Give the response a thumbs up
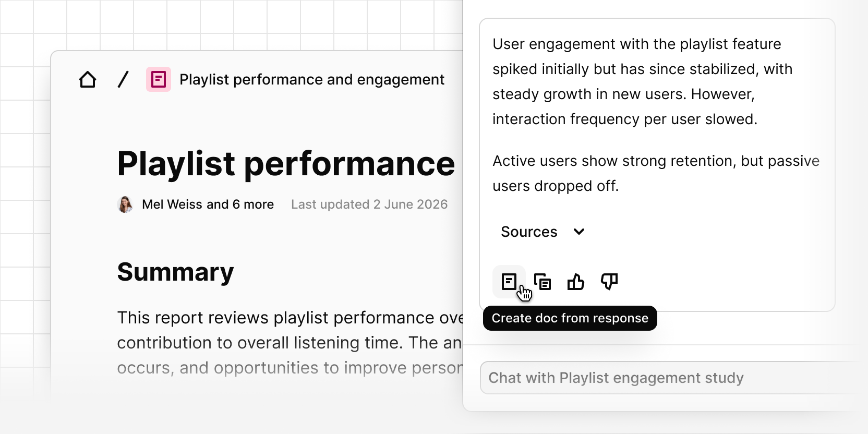Viewport: 868px width, 434px height. pyautogui.click(x=576, y=282)
